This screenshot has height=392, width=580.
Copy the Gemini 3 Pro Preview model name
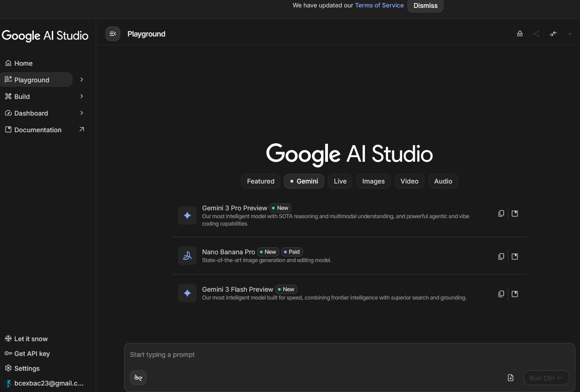point(501,214)
